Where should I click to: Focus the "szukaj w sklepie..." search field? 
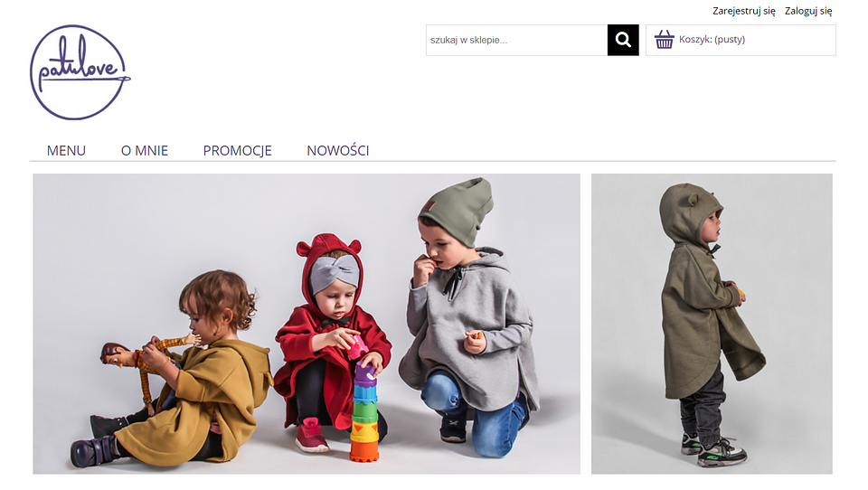pos(516,40)
